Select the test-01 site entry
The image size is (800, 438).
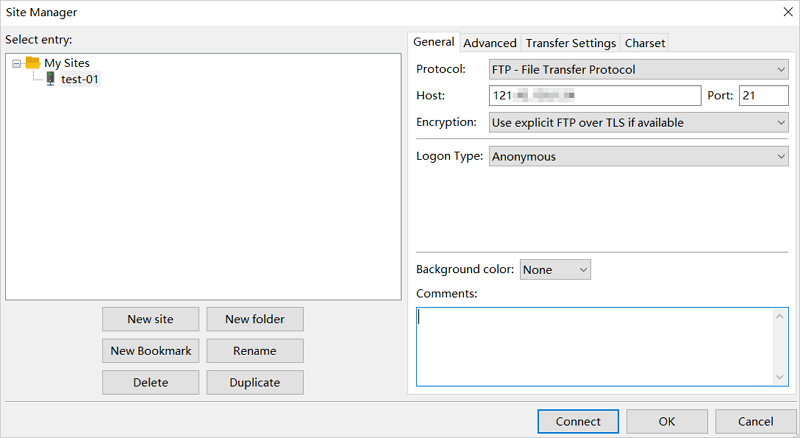80,79
